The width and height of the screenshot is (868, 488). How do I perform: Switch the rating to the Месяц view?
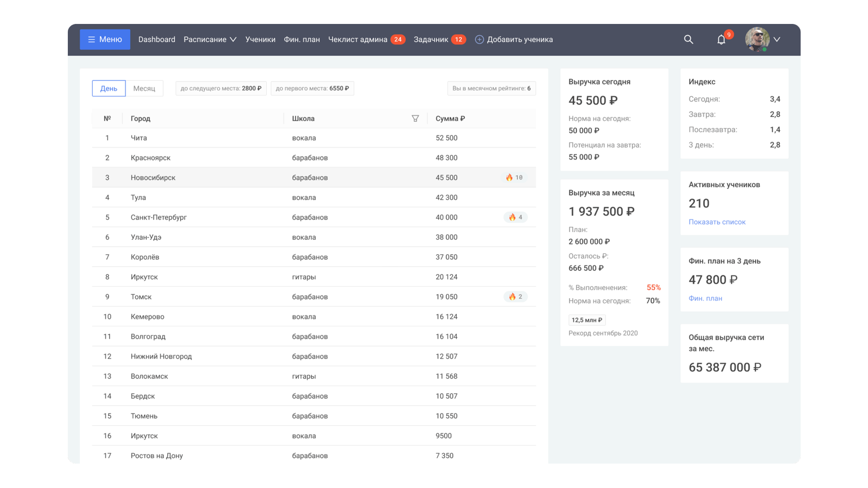[x=144, y=89]
